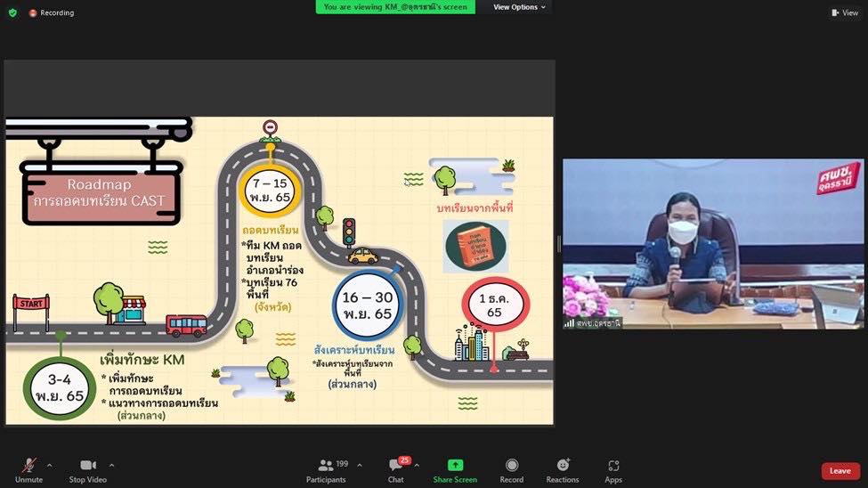The width and height of the screenshot is (868, 488).
Task: Click the red Leave button
Action: [840, 471]
